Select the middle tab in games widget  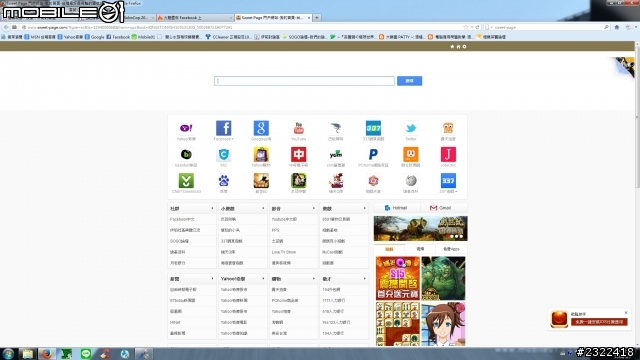coord(420,249)
